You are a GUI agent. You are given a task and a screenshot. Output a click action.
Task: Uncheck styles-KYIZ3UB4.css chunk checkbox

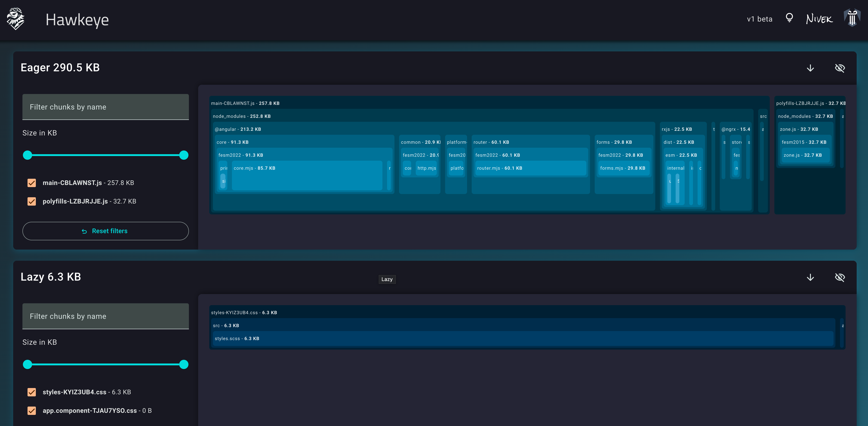(x=32, y=392)
